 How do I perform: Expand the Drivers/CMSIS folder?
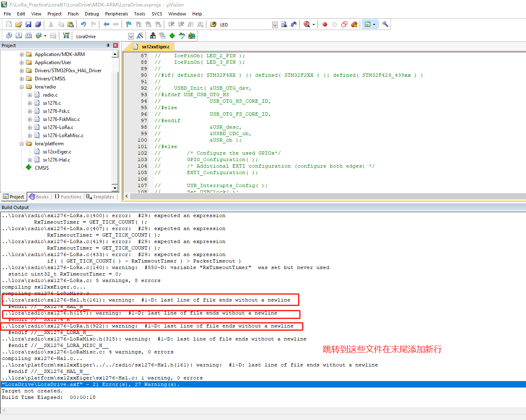[21, 79]
